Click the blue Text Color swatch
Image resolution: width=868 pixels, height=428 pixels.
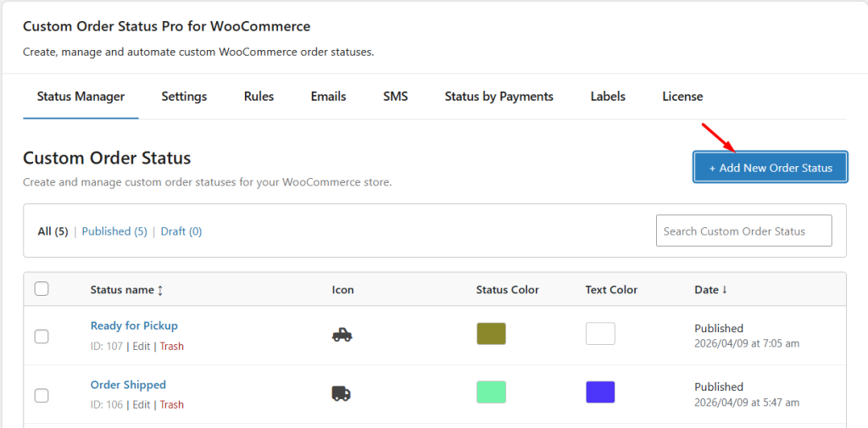[x=600, y=392]
